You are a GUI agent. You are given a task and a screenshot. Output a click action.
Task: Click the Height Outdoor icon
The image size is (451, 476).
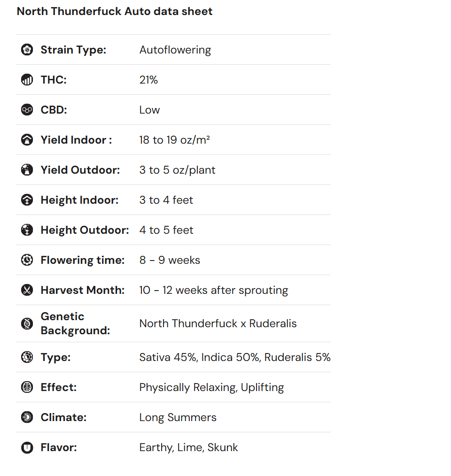pyautogui.click(x=27, y=230)
